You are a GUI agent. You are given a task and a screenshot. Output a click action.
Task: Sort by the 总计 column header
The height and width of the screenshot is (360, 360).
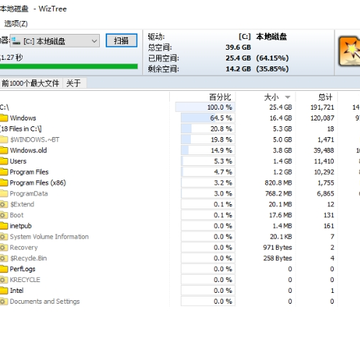tap(325, 97)
